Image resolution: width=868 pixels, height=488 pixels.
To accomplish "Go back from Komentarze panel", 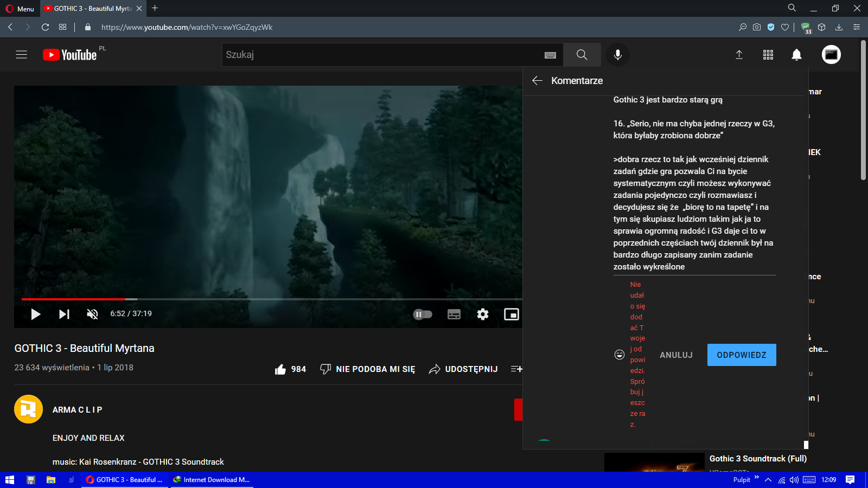I will coord(537,81).
